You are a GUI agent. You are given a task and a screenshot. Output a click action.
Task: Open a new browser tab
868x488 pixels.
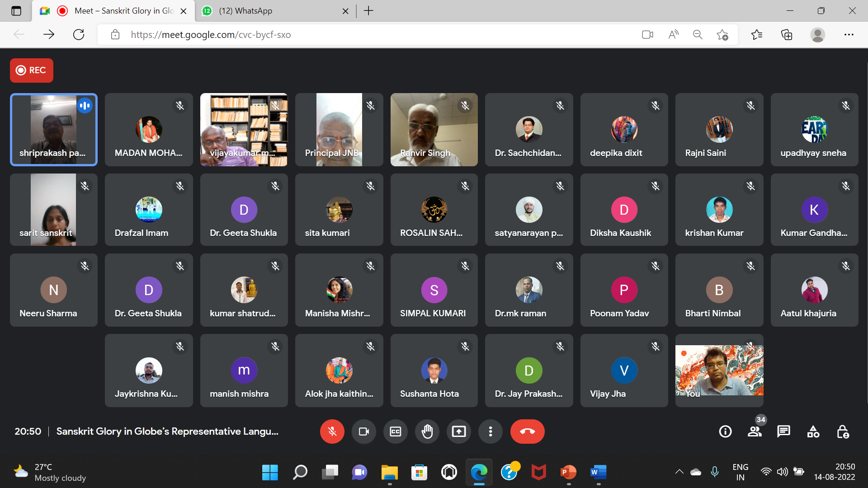368,11
